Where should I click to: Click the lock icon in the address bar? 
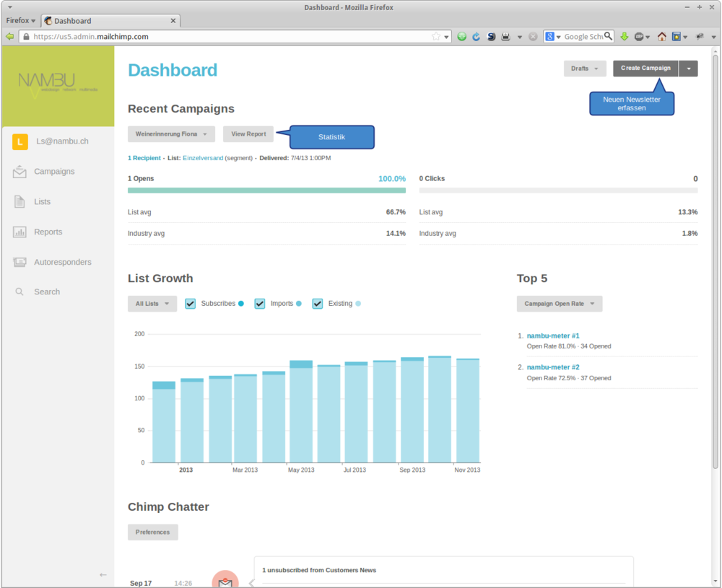click(26, 36)
